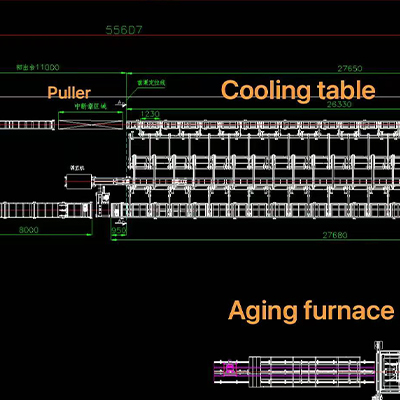
Task: Select the 27680 dimension value
Action: [335, 235]
